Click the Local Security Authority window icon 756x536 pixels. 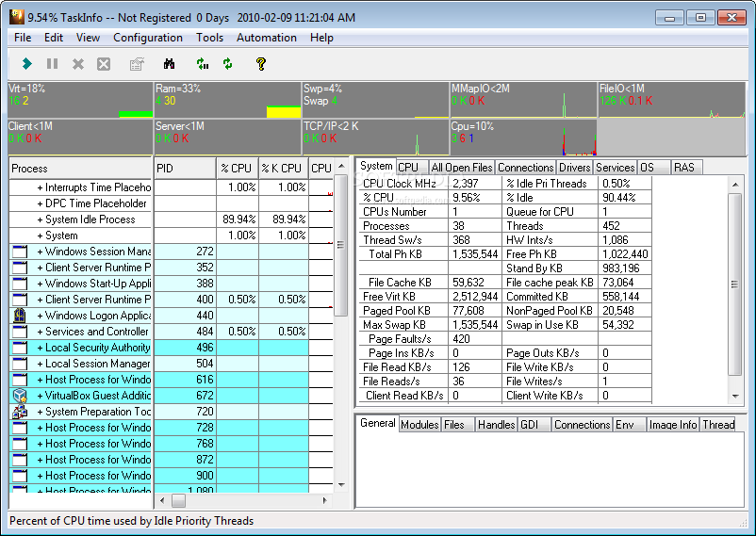(20, 348)
